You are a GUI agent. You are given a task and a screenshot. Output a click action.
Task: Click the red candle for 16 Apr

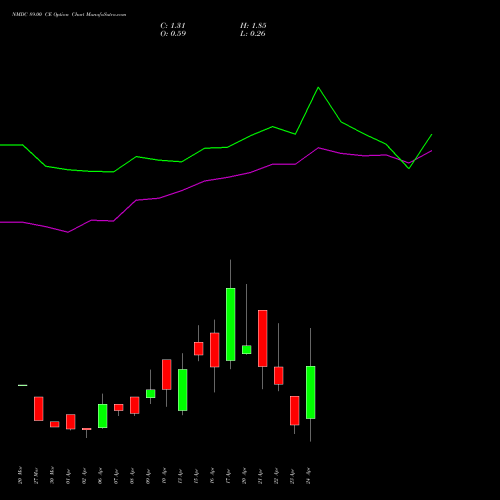(x=215, y=350)
